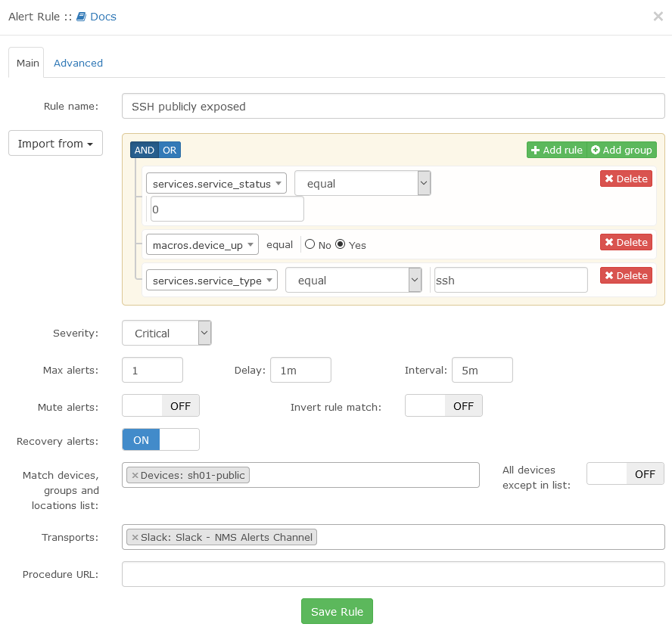Screen dimensions: 672x627
Task: Click the Save Rule button
Action: (337, 611)
